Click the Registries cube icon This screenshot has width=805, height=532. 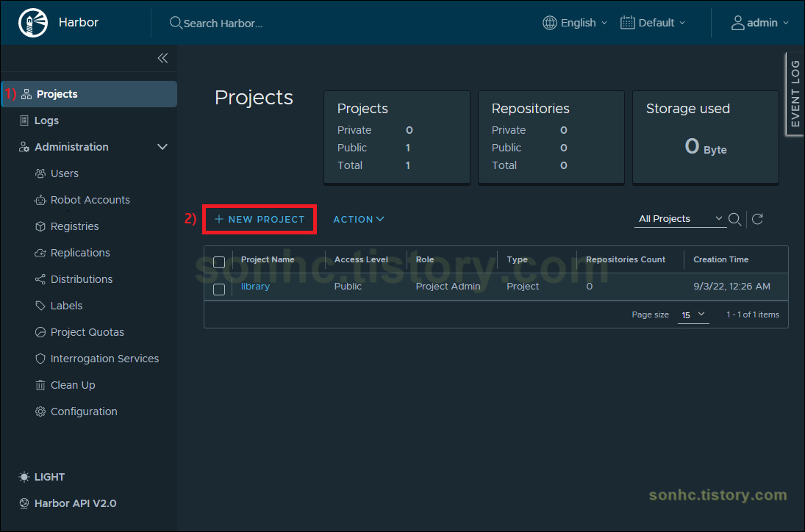click(40, 226)
